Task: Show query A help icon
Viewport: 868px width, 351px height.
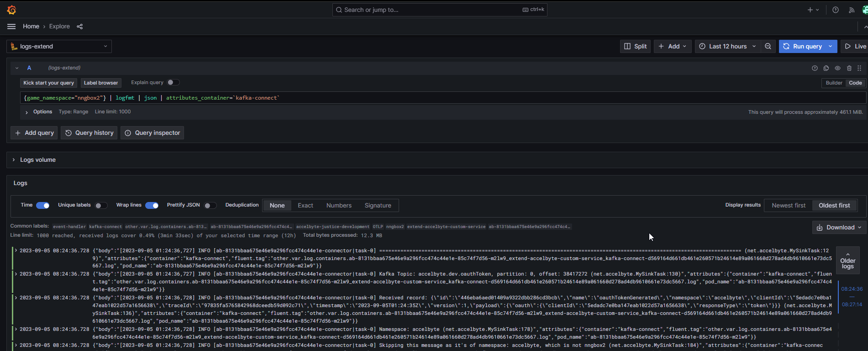Action: (x=815, y=68)
